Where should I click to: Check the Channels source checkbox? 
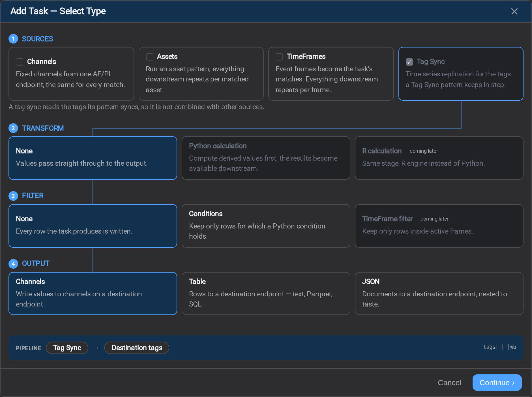[x=20, y=62]
